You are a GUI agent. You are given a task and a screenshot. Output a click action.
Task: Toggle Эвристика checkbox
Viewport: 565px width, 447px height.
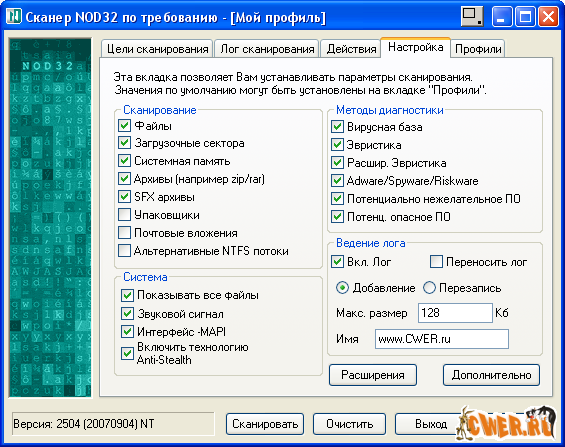point(337,145)
